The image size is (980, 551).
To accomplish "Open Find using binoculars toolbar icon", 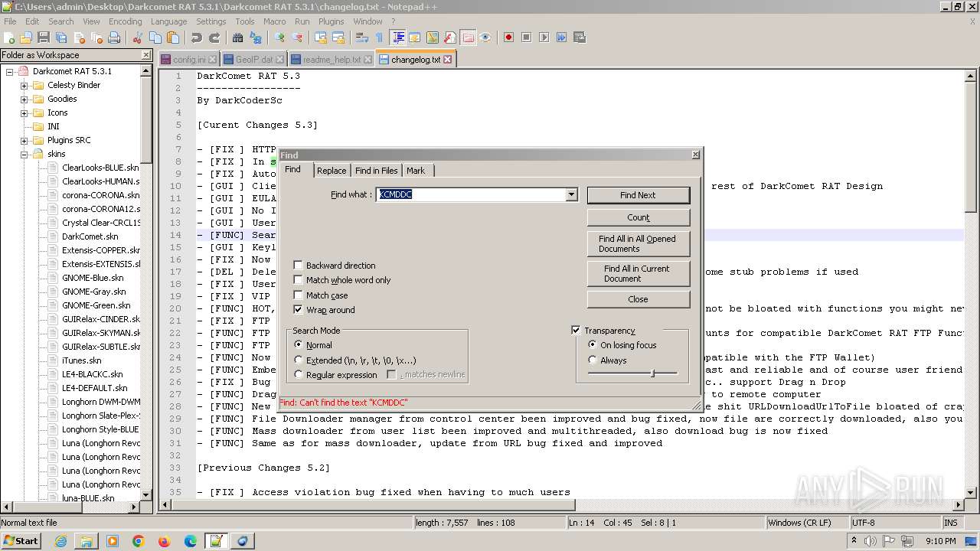I will (238, 37).
